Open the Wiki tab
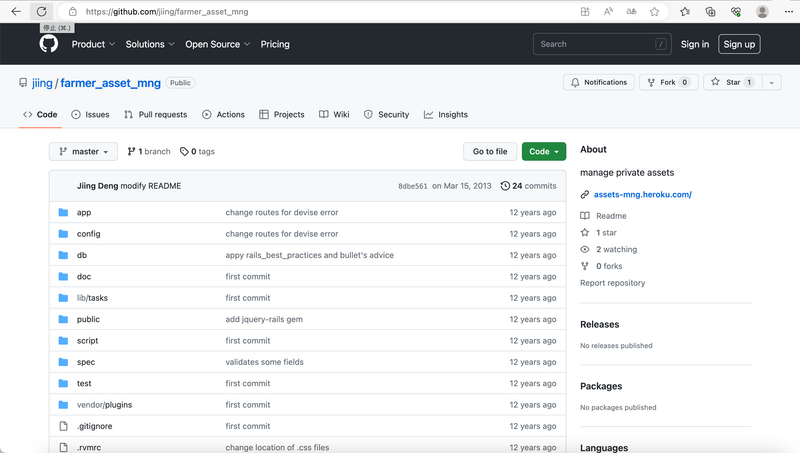 334,115
